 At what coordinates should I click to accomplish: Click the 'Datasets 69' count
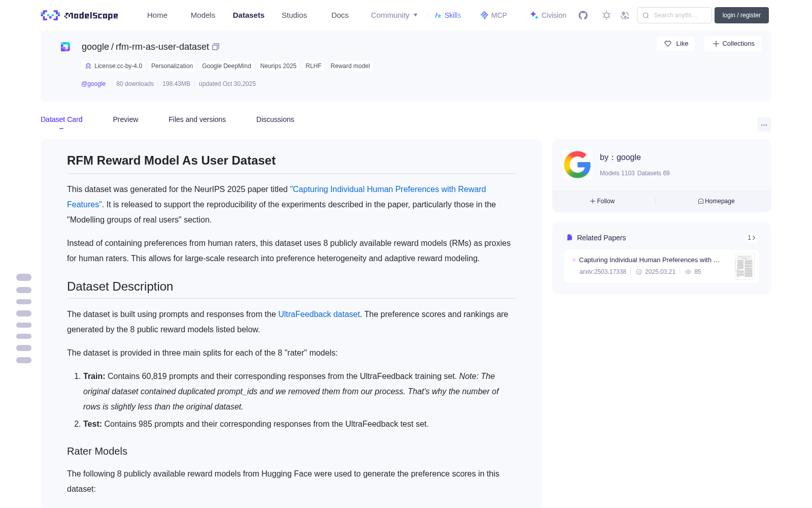[653, 173]
